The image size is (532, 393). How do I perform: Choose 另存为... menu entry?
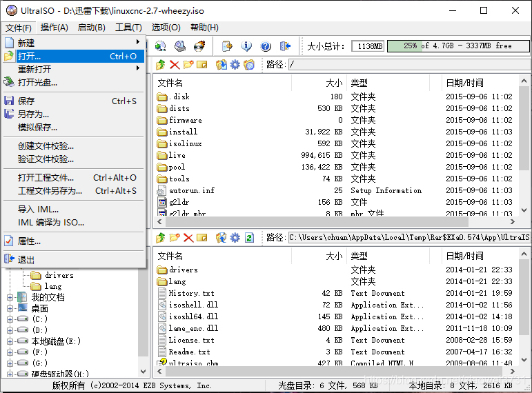coord(74,114)
